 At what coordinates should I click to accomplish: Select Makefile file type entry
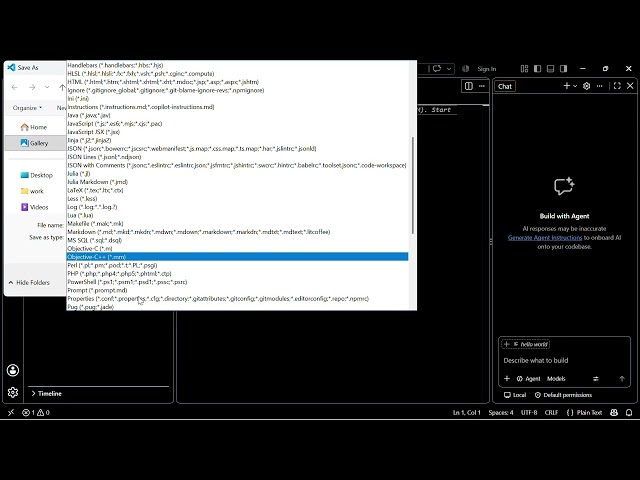(x=238, y=224)
